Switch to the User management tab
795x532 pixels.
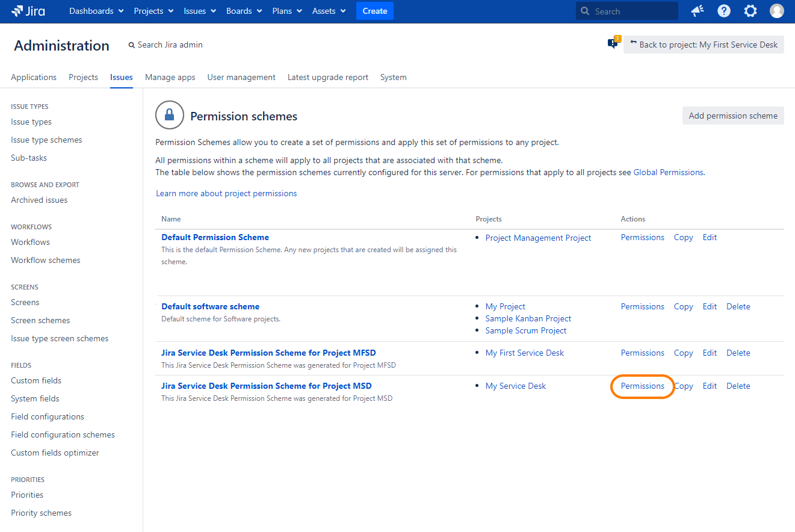point(241,77)
